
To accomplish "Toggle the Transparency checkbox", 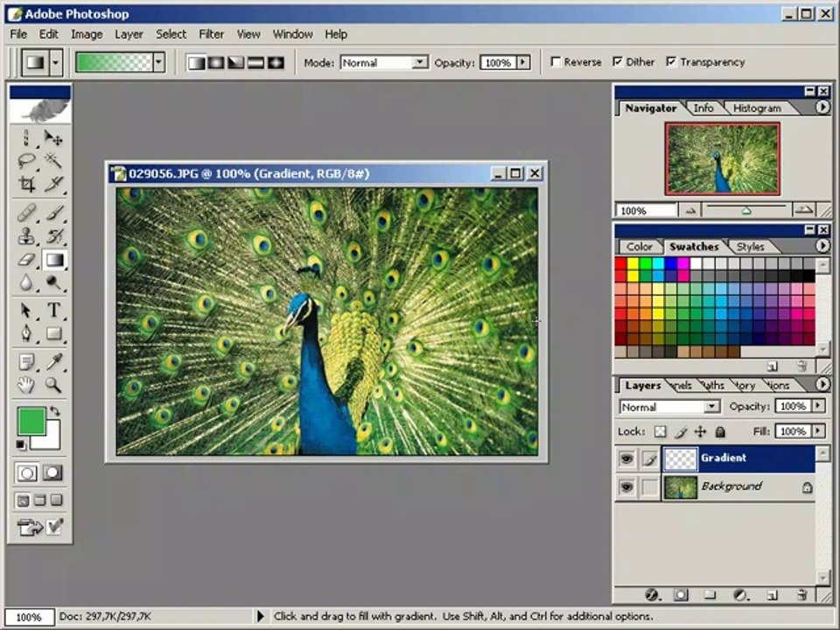I will pos(671,62).
